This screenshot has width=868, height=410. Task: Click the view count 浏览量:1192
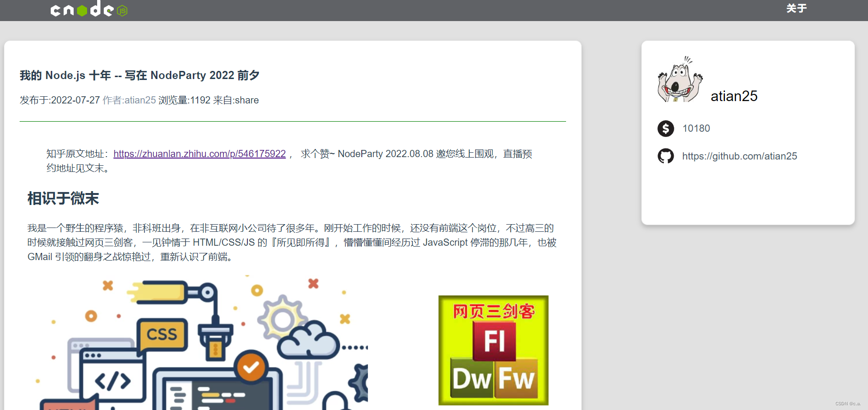(x=185, y=100)
